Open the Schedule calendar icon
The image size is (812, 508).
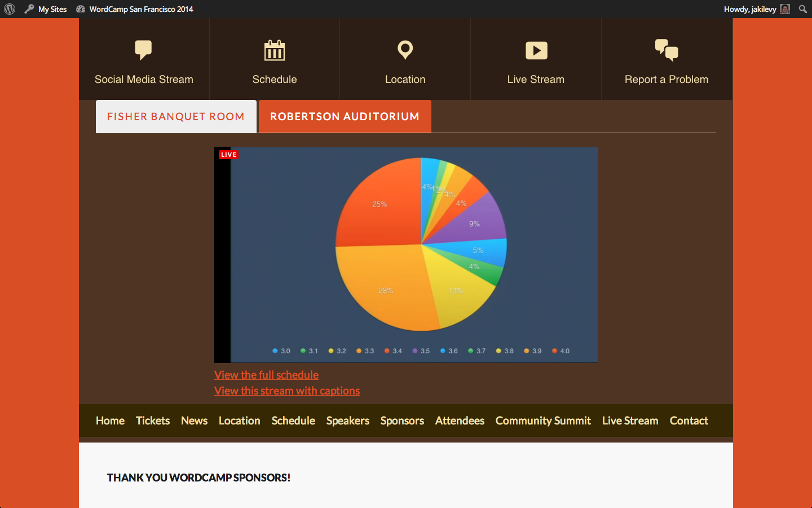[275, 50]
